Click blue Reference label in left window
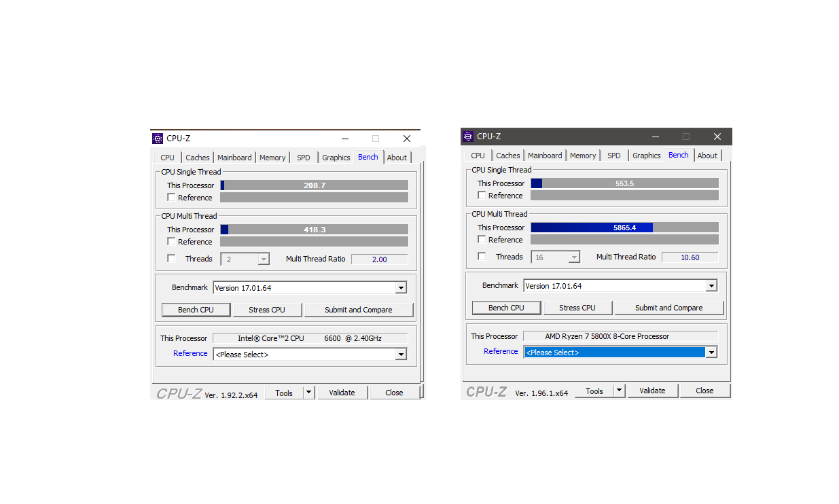 [190, 353]
